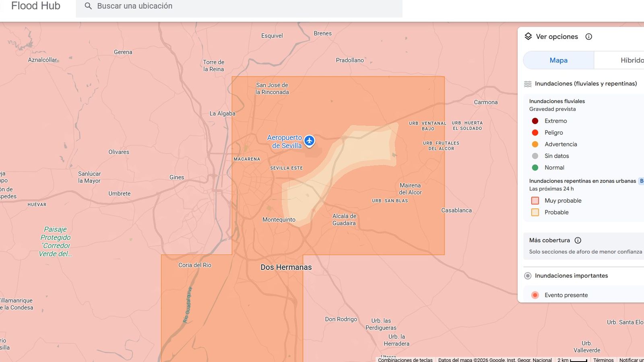Select the Mapa tab
The image size is (644, 362).
[x=558, y=60]
